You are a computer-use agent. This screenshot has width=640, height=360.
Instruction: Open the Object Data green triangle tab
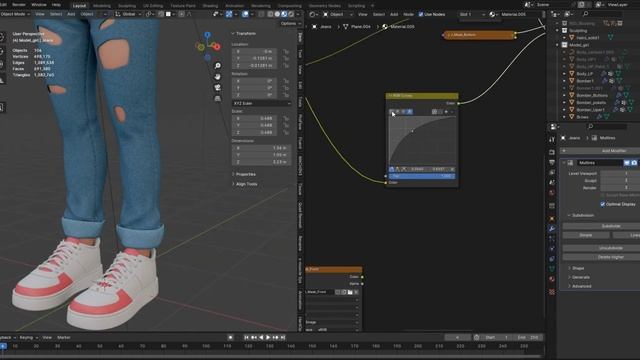[x=552, y=269]
